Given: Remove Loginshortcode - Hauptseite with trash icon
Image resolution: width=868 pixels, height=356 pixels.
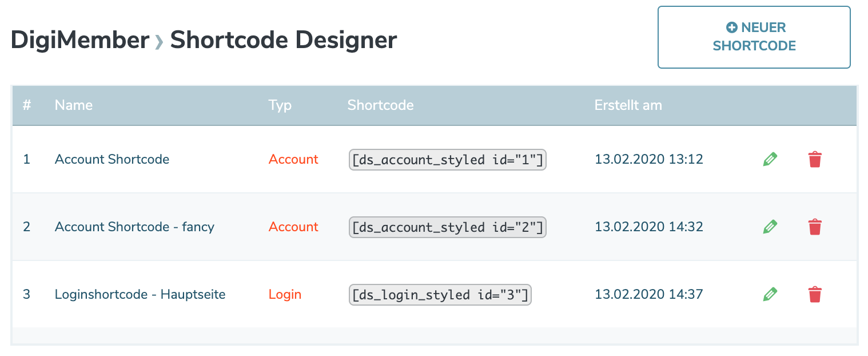Looking at the screenshot, I should pos(815,294).
